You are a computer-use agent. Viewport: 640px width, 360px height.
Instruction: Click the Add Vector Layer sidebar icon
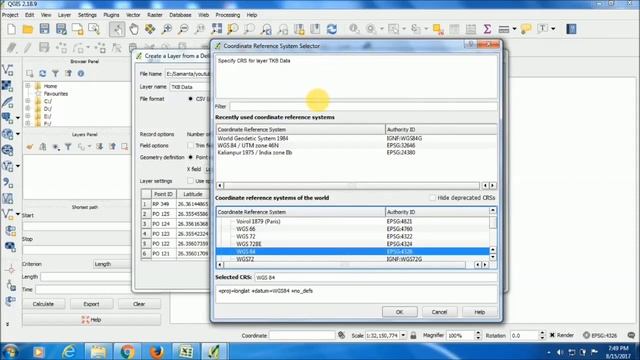pyautogui.click(x=7, y=70)
